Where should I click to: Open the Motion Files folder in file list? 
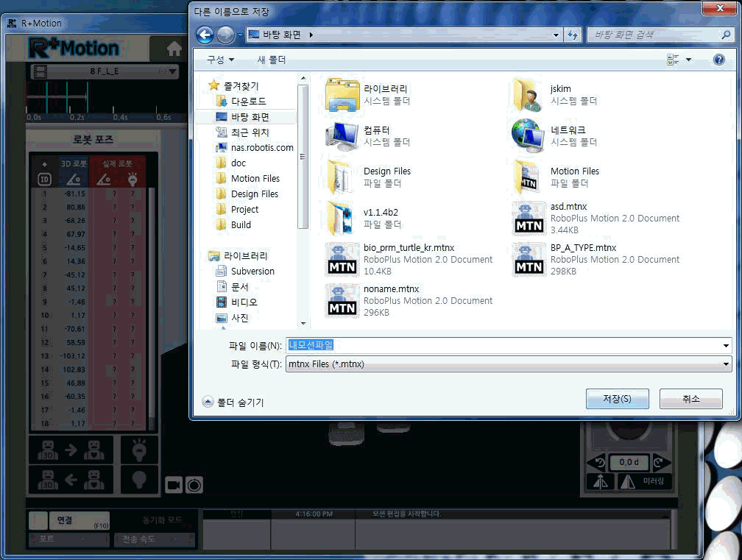[529, 177]
